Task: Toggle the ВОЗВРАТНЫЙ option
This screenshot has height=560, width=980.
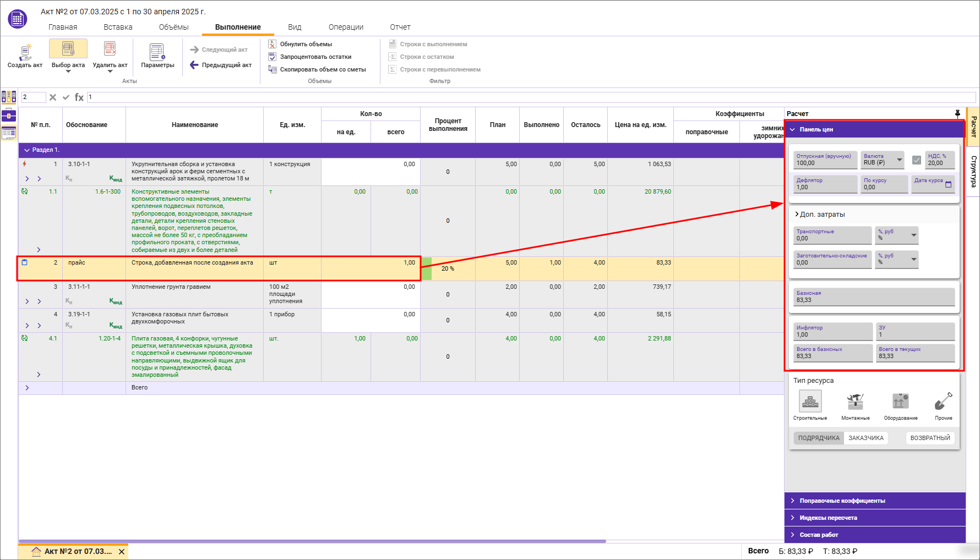Action: tap(930, 438)
